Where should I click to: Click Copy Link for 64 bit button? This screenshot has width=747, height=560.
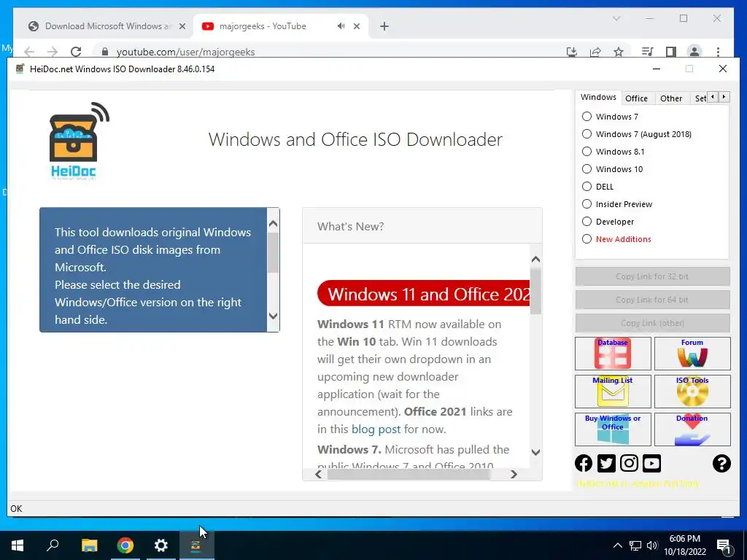point(652,300)
